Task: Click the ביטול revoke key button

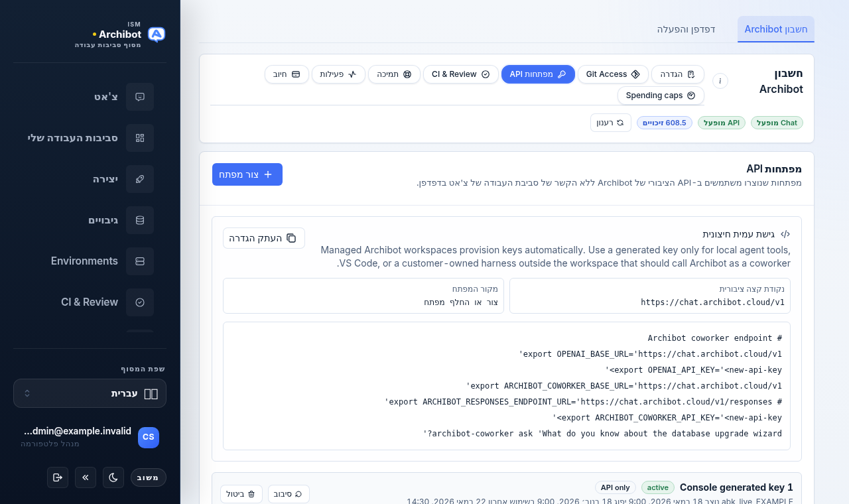Action: [241, 494]
